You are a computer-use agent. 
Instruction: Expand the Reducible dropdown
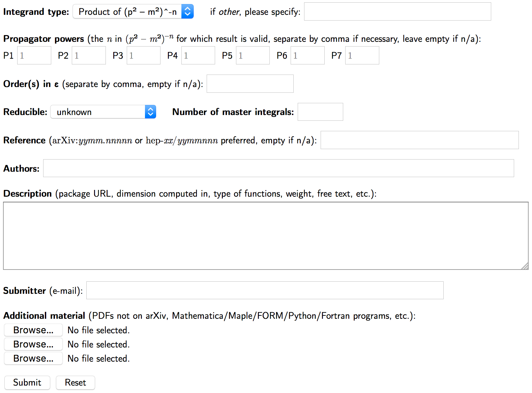(103, 112)
